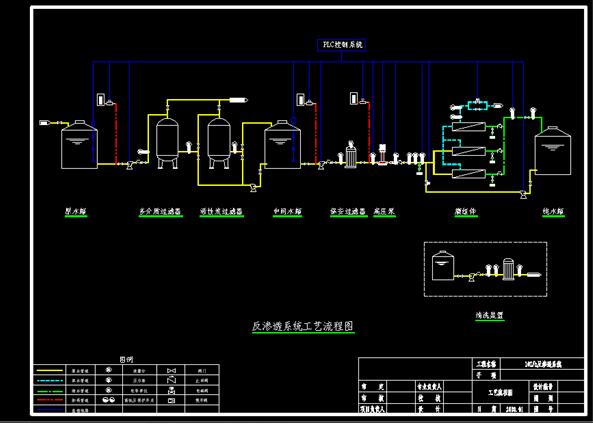Select the check valve symbol in legend
This screenshot has width=593, height=424.
171,380
